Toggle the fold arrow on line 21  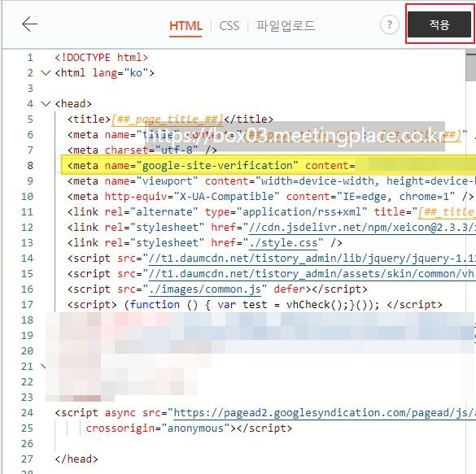[x=44, y=367]
